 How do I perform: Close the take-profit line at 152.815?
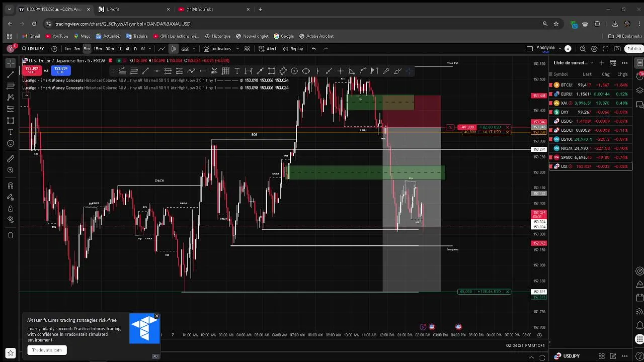tap(508, 292)
